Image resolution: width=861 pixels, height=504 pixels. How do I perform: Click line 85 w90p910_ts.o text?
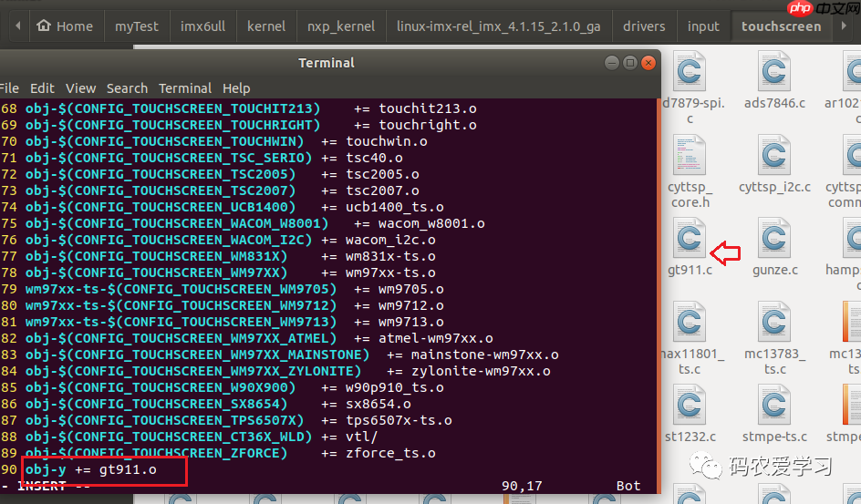(395, 387)
